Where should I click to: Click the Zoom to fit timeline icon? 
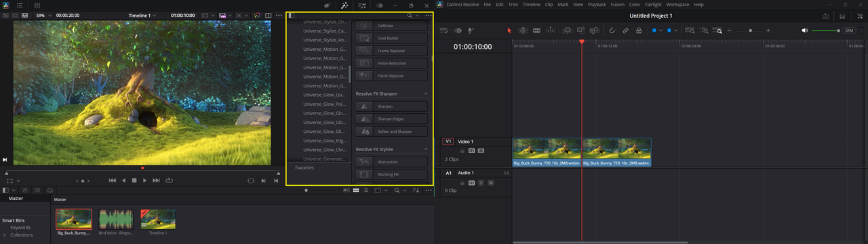point(690,30)
